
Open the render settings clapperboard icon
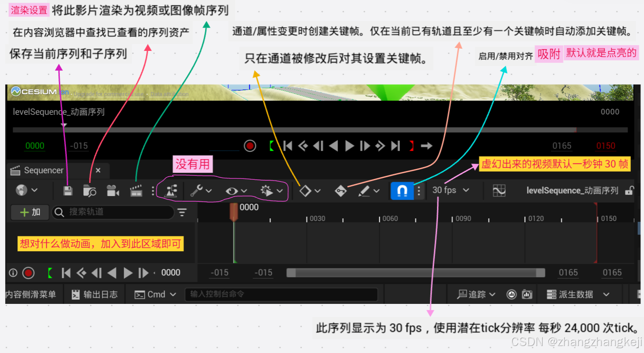point(136,190)
